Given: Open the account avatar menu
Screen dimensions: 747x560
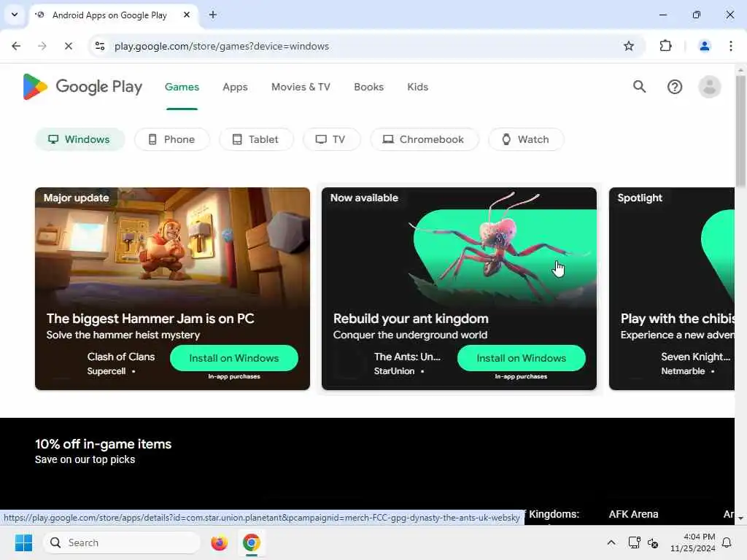Looking at the screenshot, I should [709, 87].
